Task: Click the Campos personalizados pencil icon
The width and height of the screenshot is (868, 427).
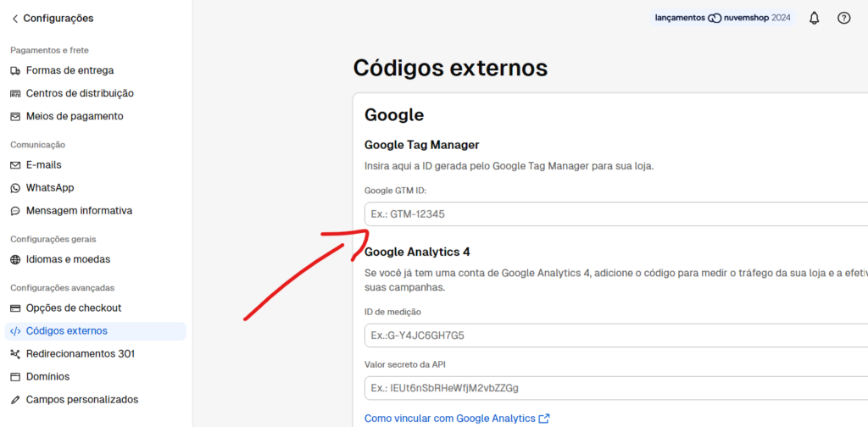Action: click(x=15, y=400)
